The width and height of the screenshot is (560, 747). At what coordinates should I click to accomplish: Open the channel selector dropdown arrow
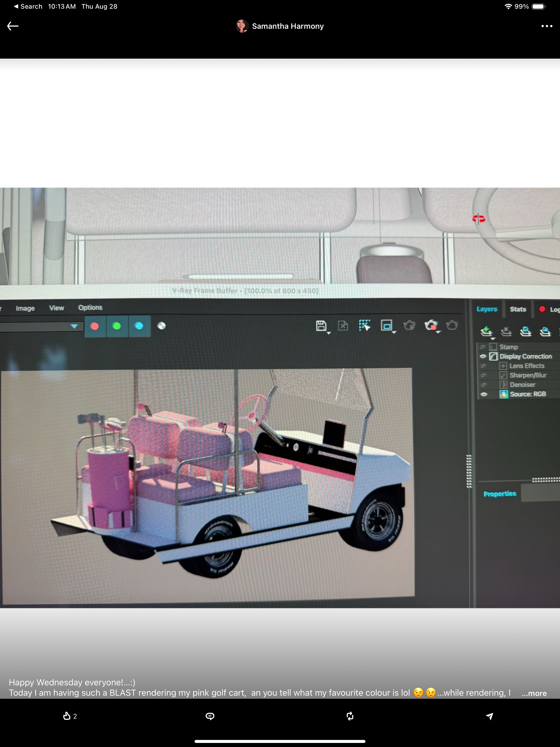(74, 326)
